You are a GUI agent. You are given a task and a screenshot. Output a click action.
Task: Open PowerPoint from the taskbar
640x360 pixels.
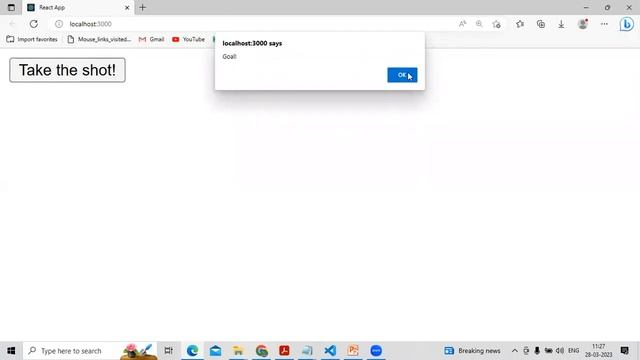pos(353,351)
